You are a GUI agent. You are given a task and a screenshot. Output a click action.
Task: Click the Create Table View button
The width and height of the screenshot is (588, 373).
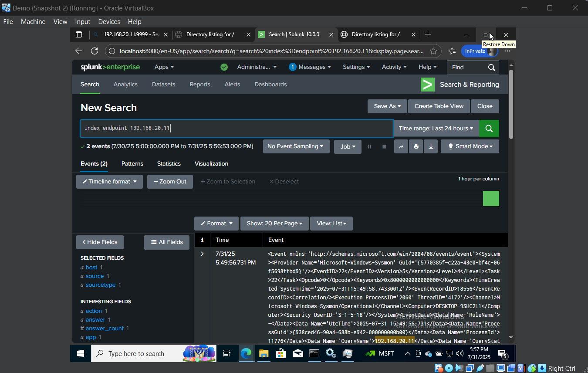point(439,106)
